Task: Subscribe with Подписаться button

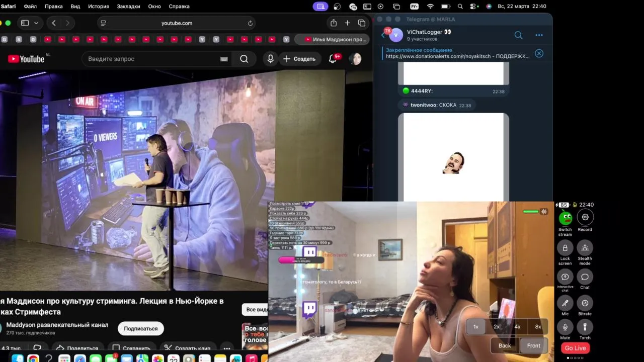Action: click(x=141, y=328)
